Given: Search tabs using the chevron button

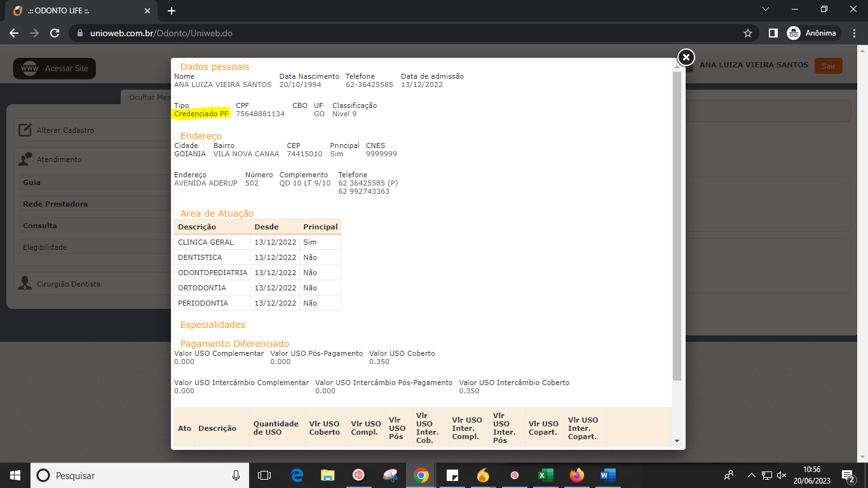Looking at the screenshot, I should pyautogui.click(x=766, y=10).
